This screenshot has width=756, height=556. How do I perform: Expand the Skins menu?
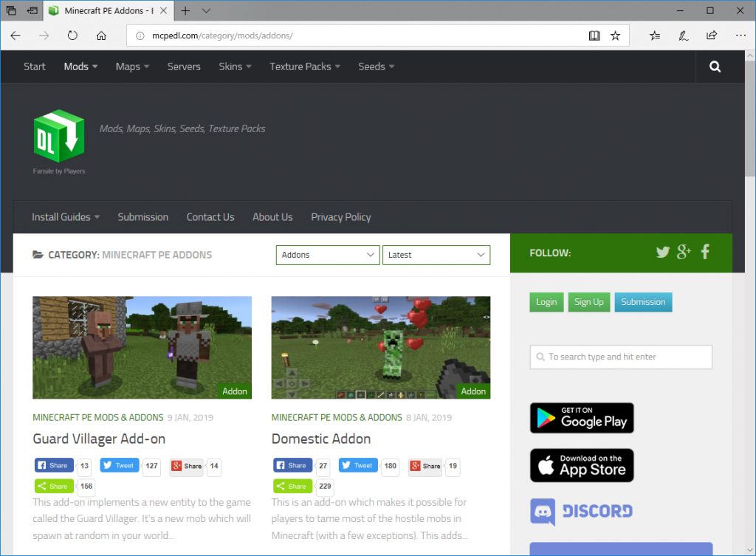pyautogui.click(x=235, y=66)
